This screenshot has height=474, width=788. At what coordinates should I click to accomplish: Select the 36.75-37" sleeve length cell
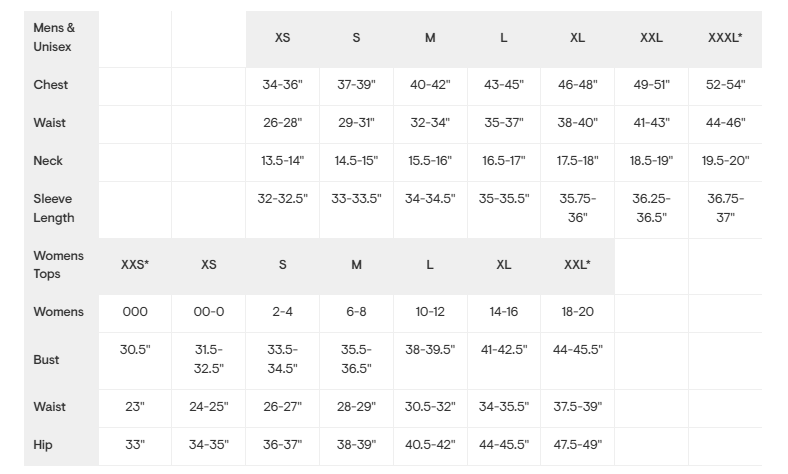[x=725, y=208]
